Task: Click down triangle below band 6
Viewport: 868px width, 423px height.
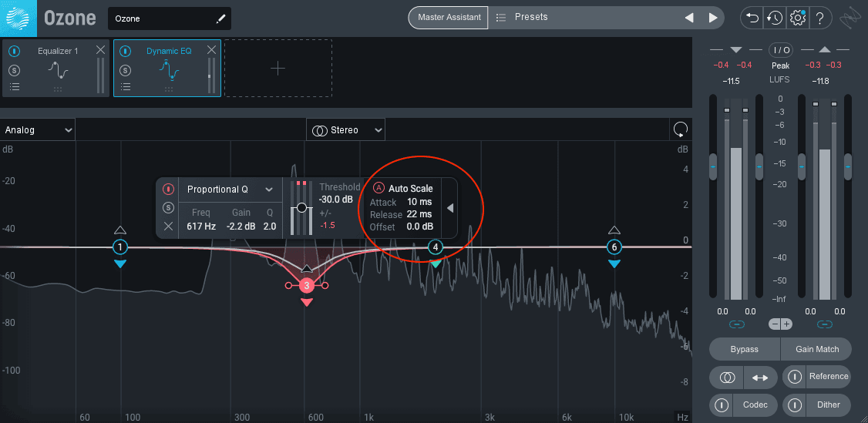Action: [614, 264]
